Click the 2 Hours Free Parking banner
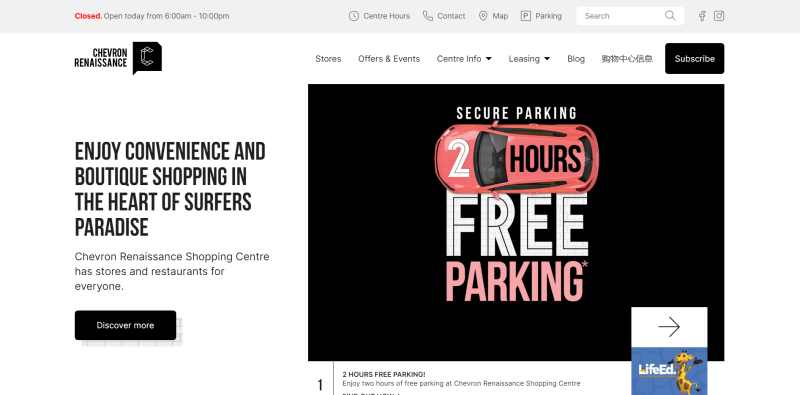This screenshot has width=800, height=395. coord(516,222)
